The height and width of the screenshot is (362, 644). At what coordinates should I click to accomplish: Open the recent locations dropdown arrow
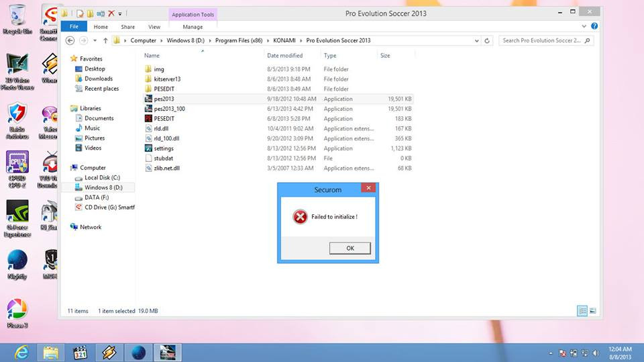pos(95,41)
